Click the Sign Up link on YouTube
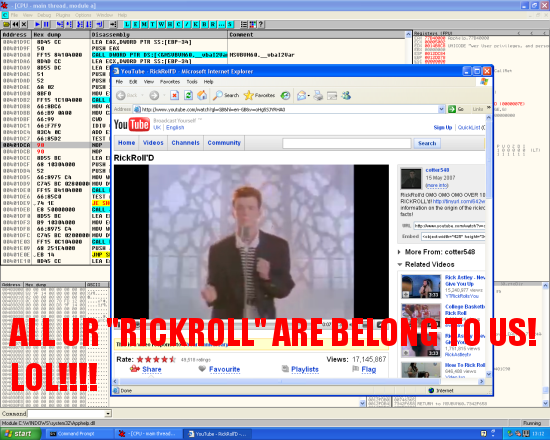550x440 pixels. click(x=443, y=127)
